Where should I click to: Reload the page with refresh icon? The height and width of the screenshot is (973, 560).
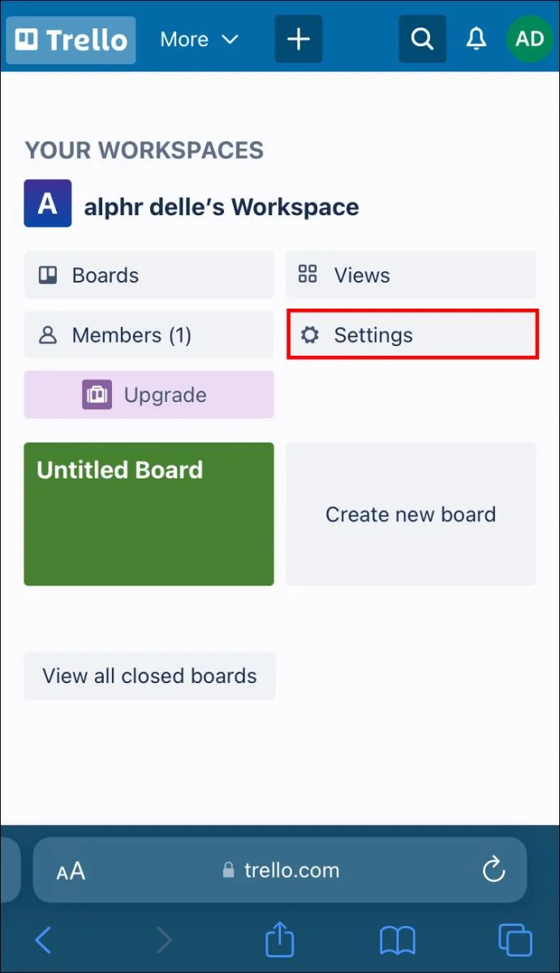[493, 870]
